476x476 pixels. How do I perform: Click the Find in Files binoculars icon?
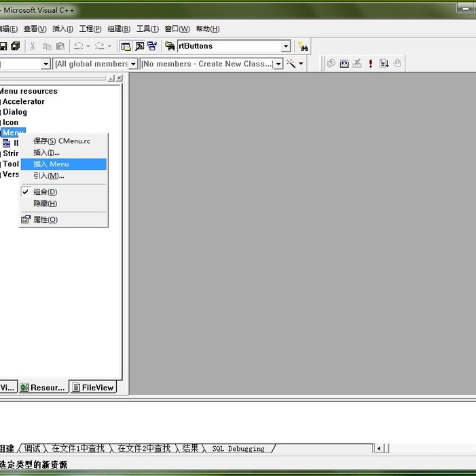170,46
